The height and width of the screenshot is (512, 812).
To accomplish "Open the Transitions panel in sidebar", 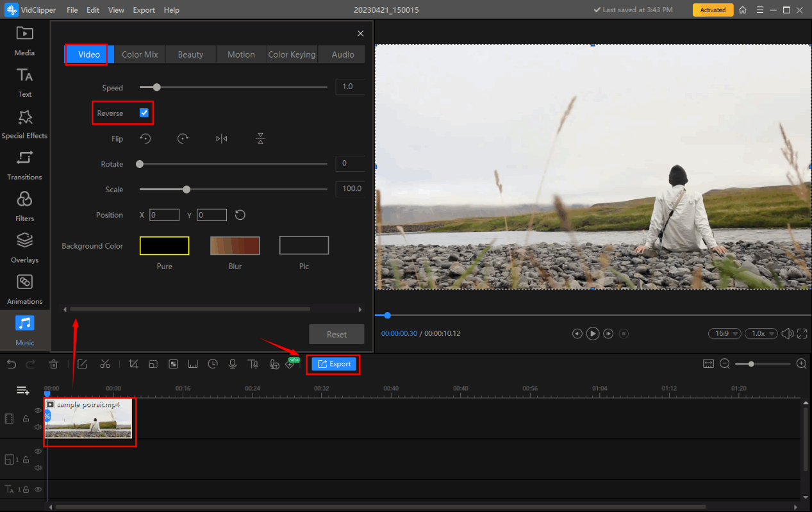I will (24, 164).
